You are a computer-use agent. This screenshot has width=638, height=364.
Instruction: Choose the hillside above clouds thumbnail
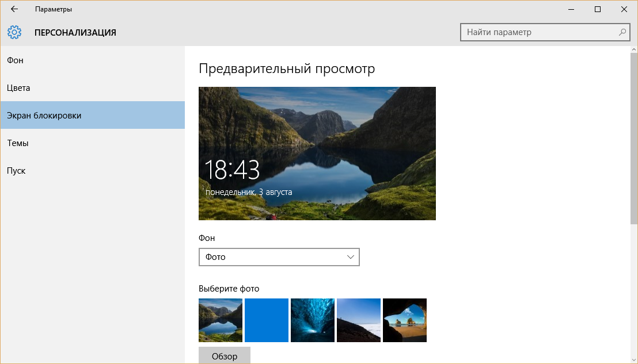click(359, 320)
